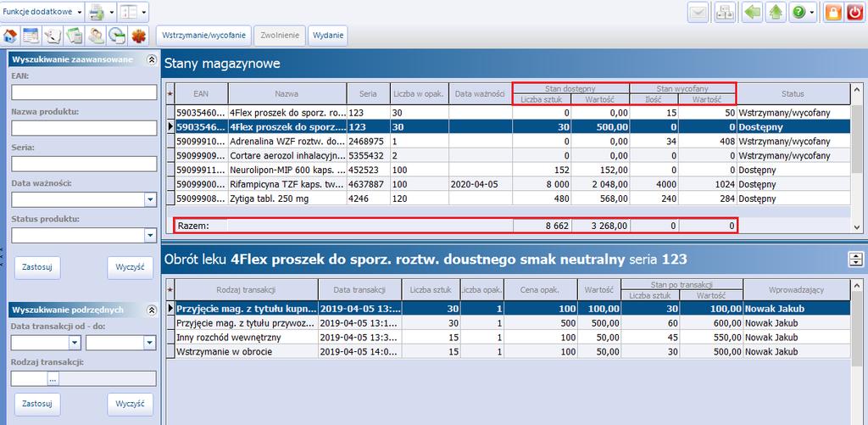
Task: Toggle the Obrót leku panel size button
Action: (855, 259)
